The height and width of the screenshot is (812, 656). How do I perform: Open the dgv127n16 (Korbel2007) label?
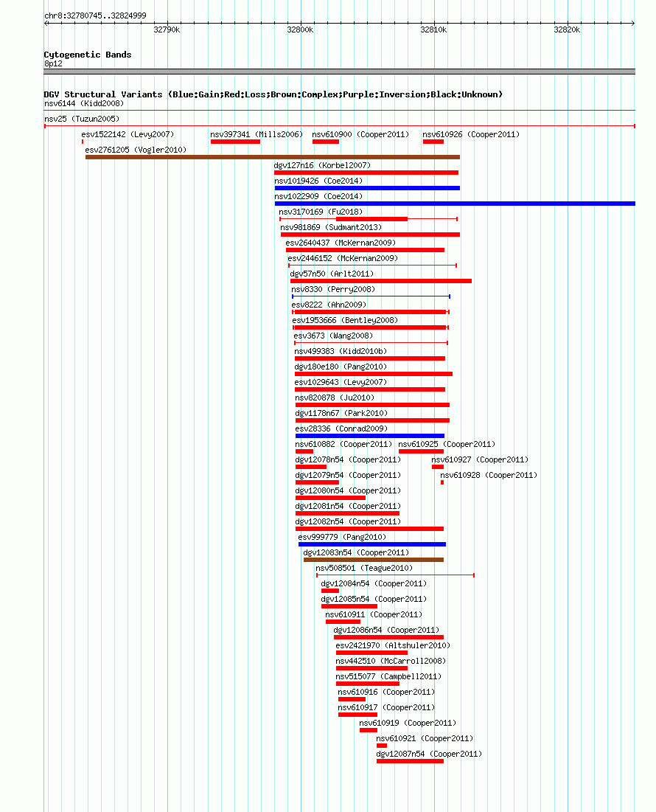(x=322, y=166)
